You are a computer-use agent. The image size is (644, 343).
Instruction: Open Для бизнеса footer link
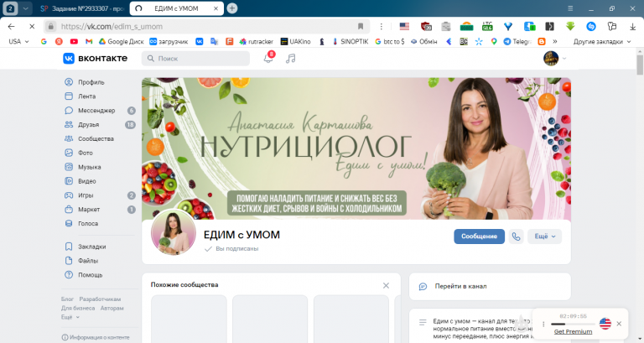78,308
